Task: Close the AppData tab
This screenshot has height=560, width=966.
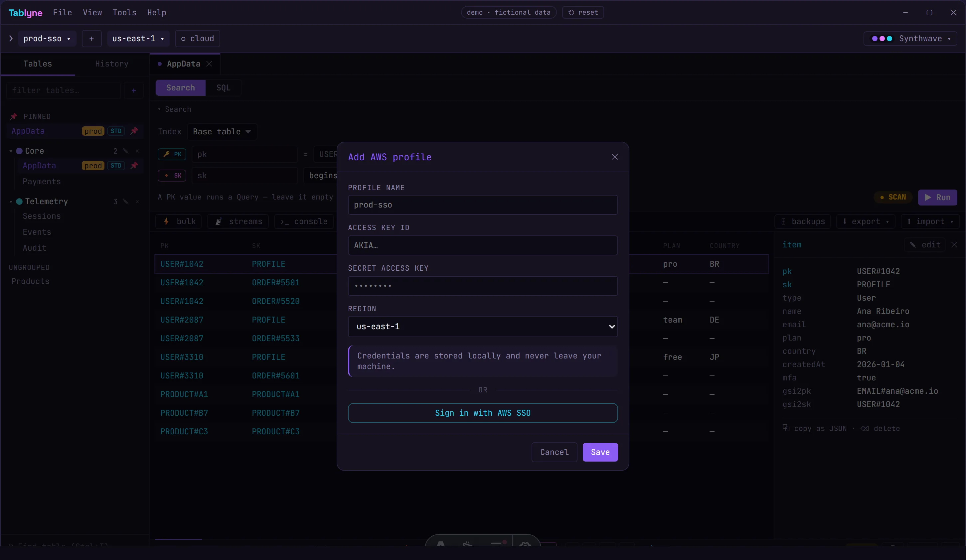Action: click(x=209, y=64)
